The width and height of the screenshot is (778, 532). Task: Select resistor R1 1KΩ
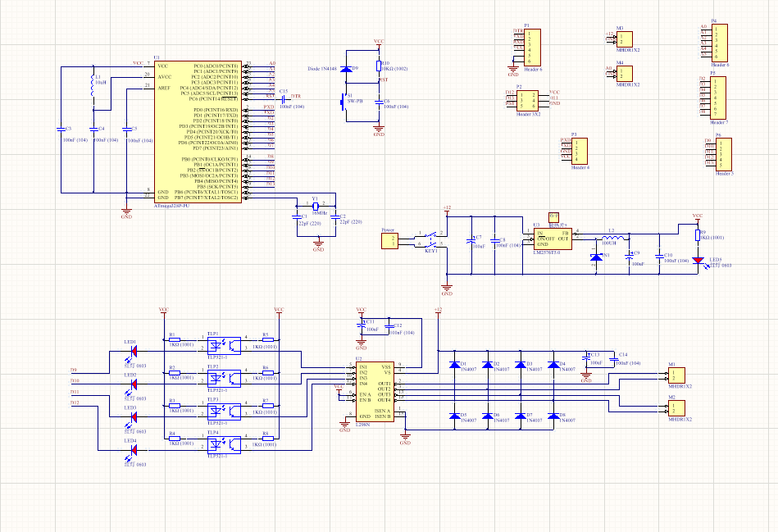click(174, 340)
